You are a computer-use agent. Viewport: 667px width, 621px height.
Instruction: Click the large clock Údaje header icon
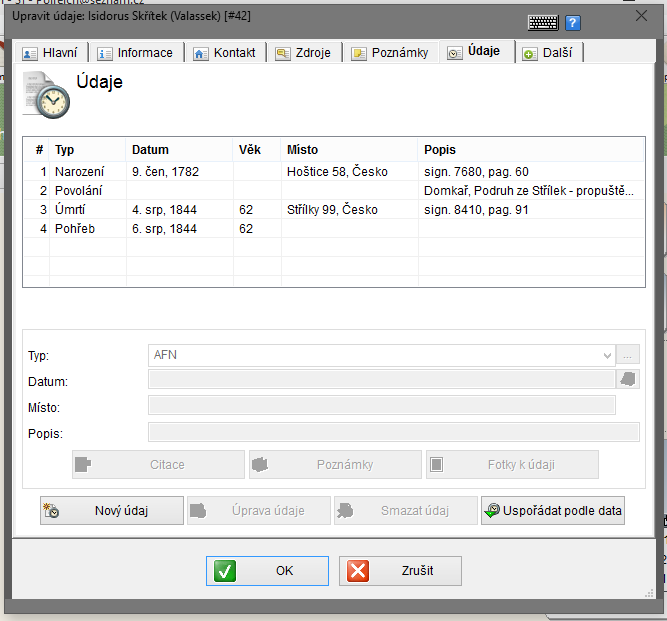(47, 95)
